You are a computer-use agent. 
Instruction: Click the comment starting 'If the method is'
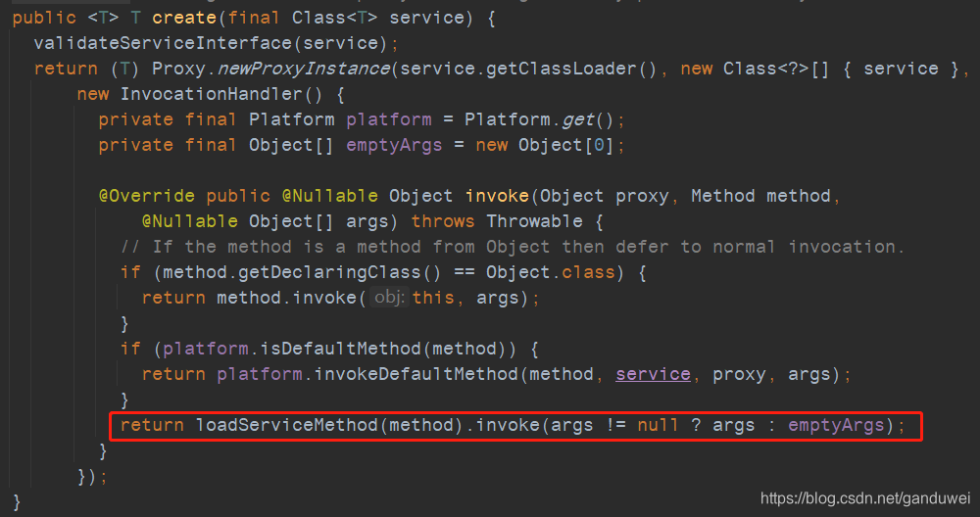pyautogui.click(x=513, y=248)
